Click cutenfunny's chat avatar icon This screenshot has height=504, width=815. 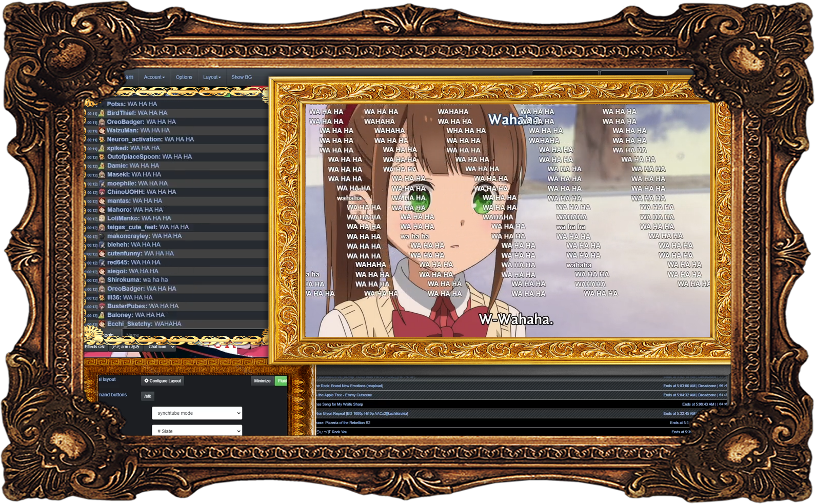[102, 254]
